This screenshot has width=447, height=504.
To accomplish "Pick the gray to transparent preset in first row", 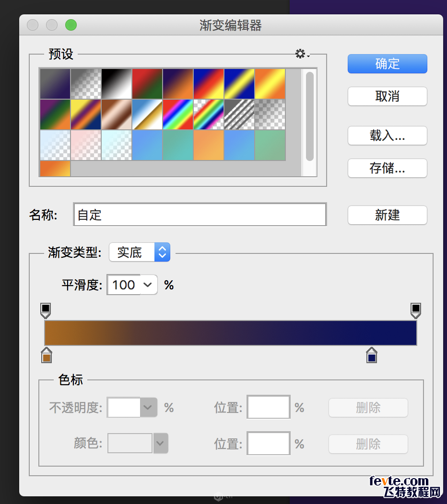I will tap(85, 83).
